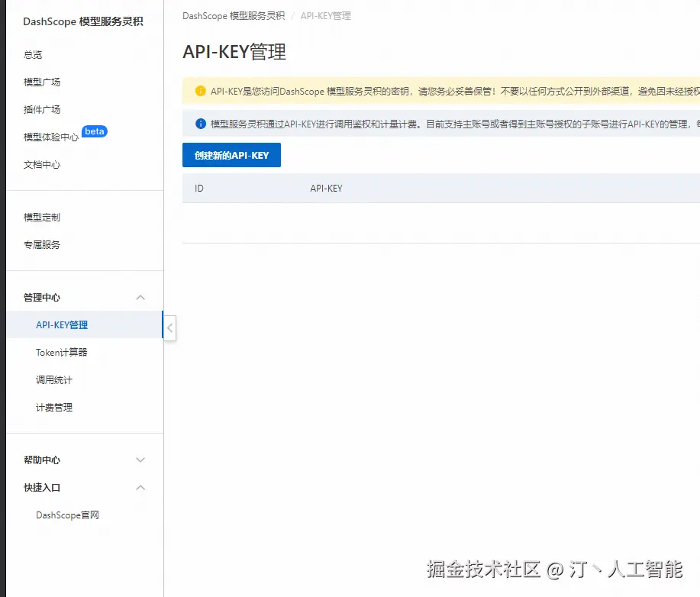Click API-KEY管理 breadcrumb item

(326, 16)
